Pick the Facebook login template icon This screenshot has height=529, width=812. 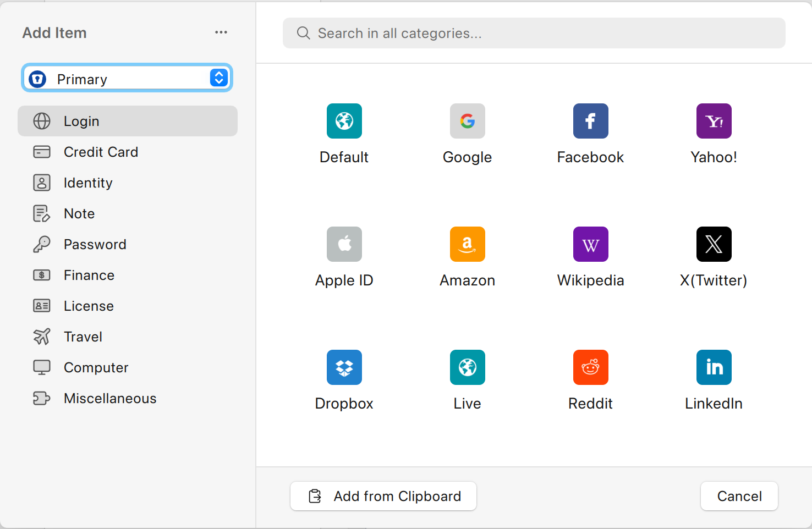coord(591,121)
